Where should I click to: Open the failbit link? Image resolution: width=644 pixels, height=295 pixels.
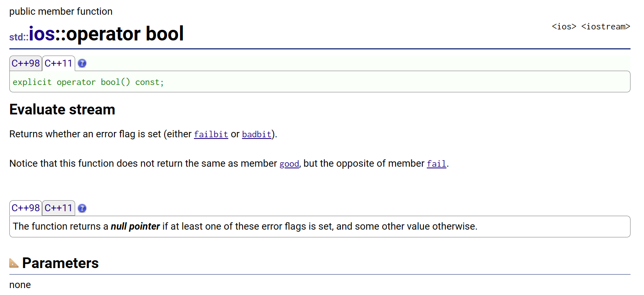coord(211,134)
